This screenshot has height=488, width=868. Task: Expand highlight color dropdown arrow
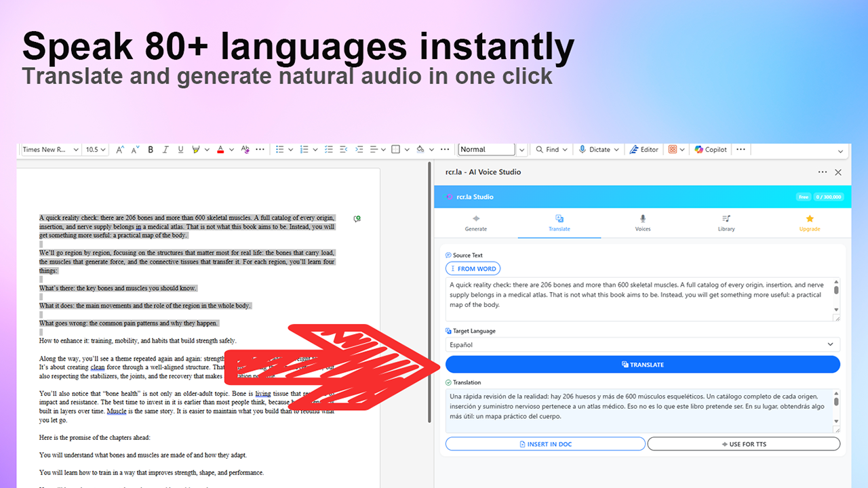(x=205, y=150)
